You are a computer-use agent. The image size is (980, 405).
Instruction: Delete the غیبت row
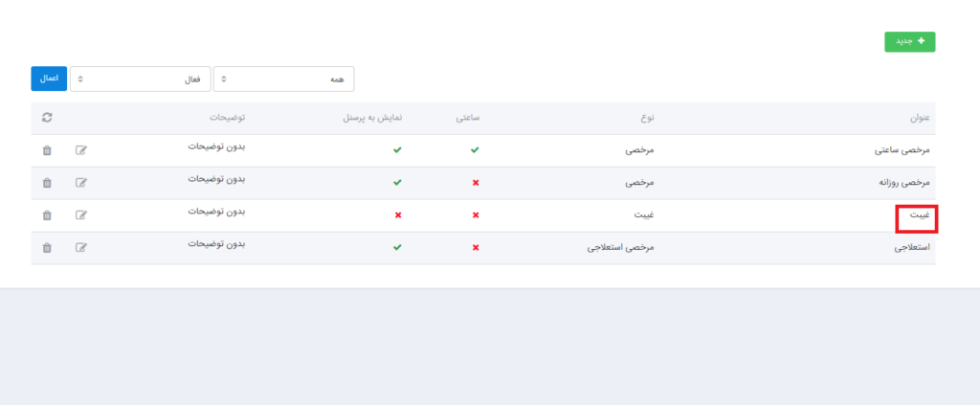47,215
